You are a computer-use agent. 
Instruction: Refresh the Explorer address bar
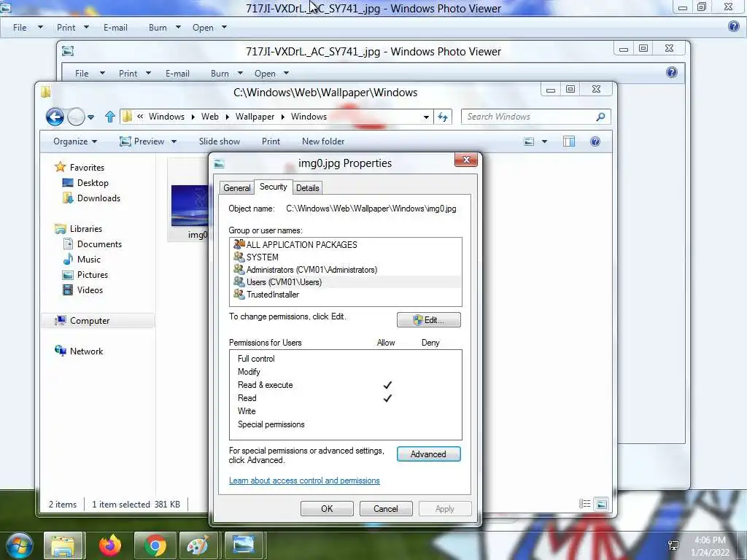(x=443, y=117)
